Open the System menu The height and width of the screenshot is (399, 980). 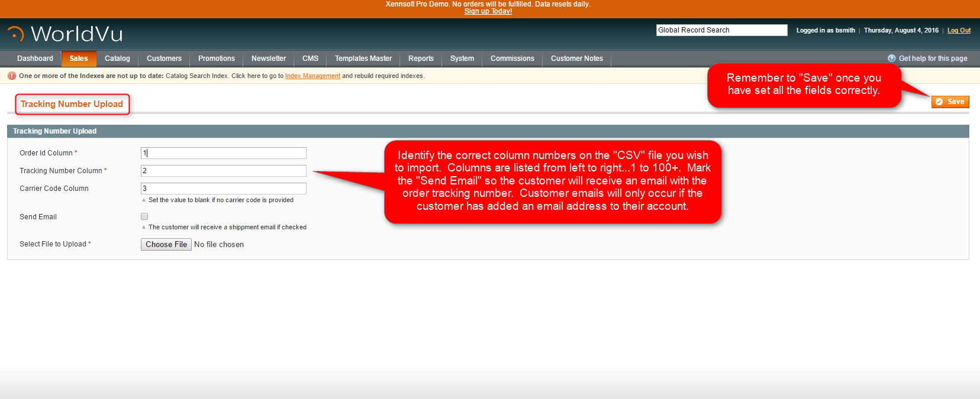[x=462, y=59]
